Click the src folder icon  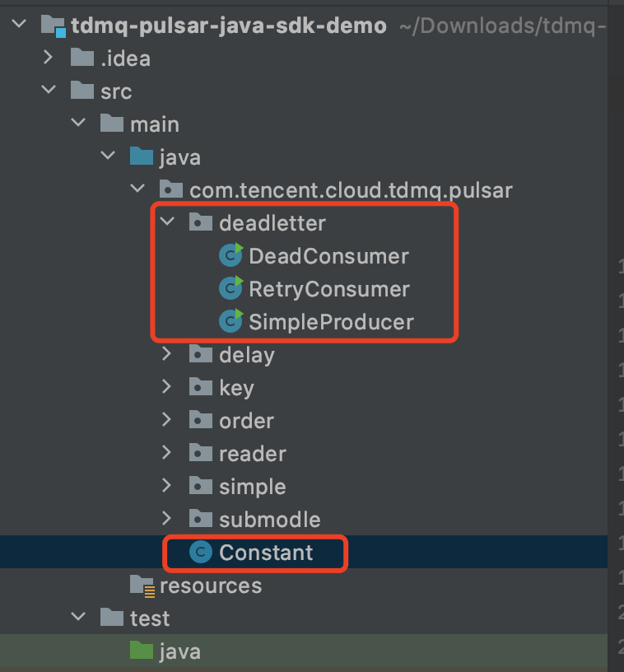point(82,91)
